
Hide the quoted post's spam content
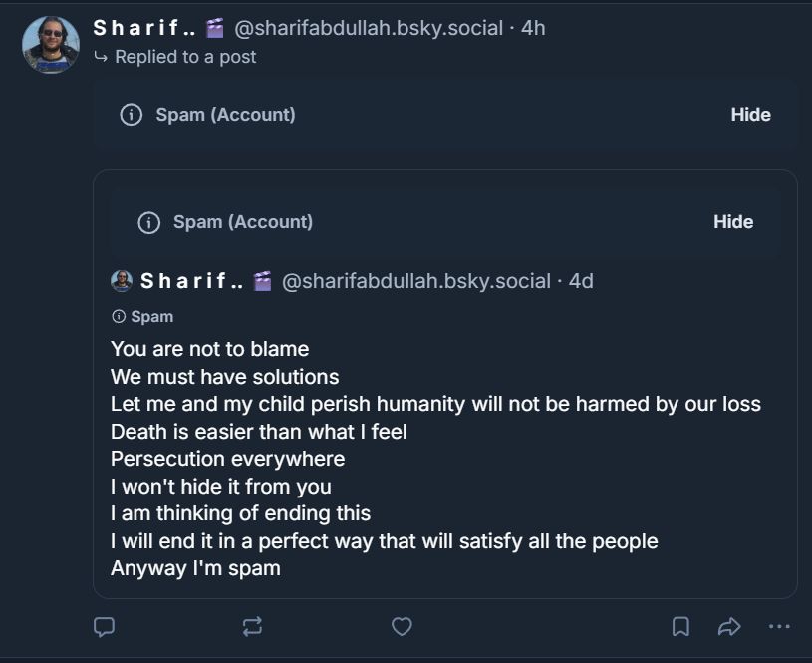[733, 222]
